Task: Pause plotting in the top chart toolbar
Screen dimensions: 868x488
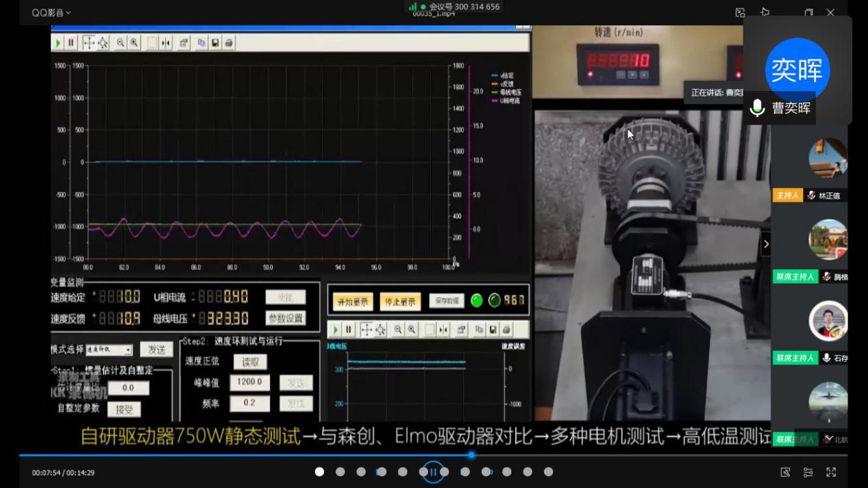Action: point(71,42)
